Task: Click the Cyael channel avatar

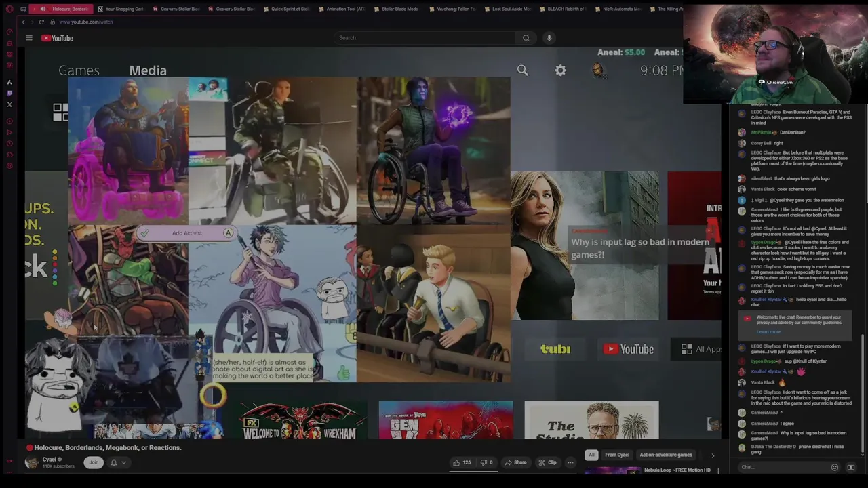Action: point(32,462)
